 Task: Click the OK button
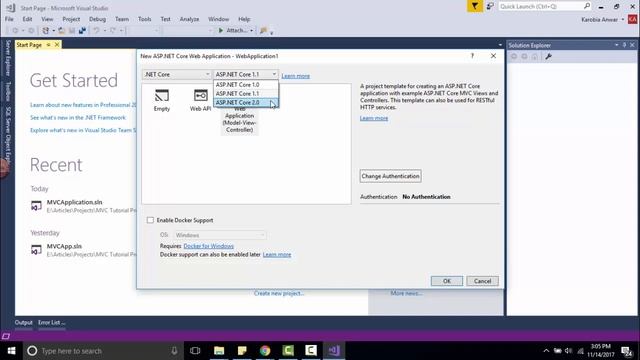447,281
